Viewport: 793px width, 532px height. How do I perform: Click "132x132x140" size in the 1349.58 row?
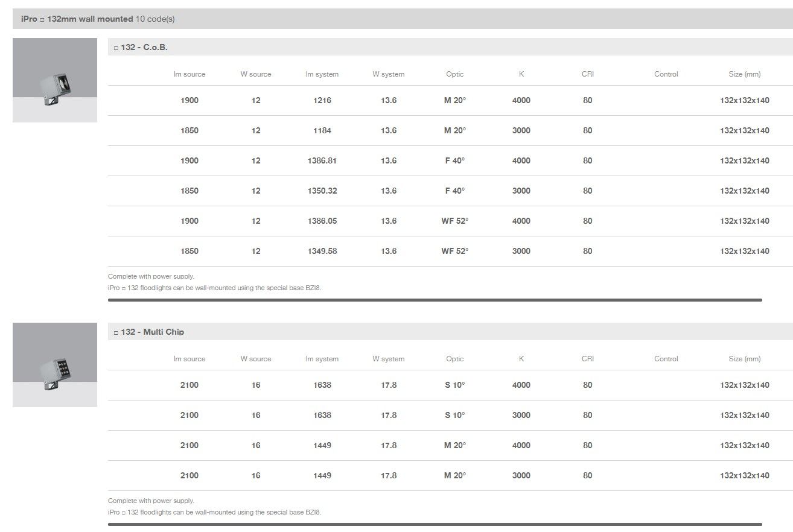745,251
